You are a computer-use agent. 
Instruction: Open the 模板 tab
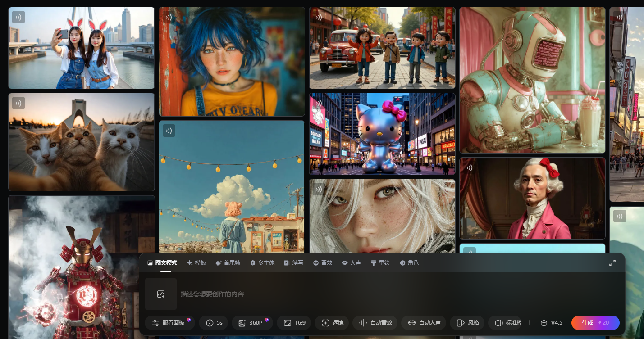click(x=196, y=263)
